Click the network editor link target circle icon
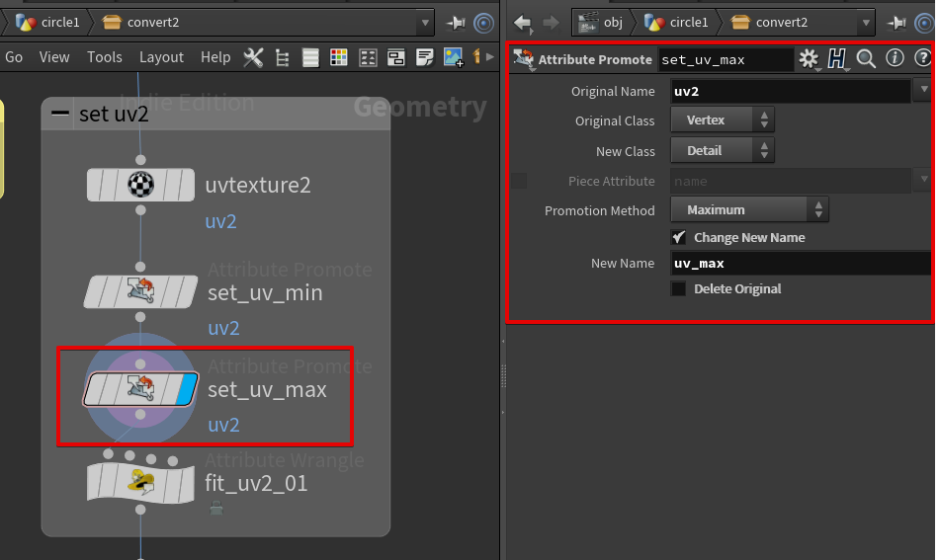Viewport: 940px width, 560px height. [x=483, y=23]
